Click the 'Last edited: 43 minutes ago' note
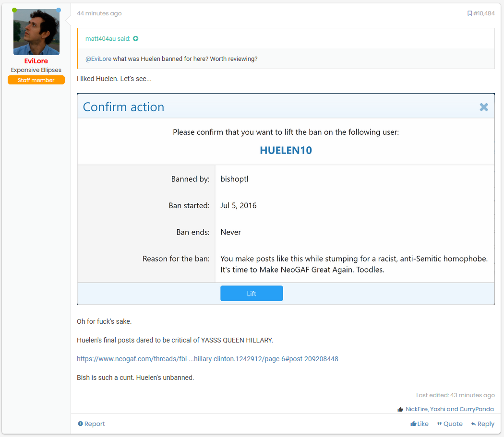Screen dimensions: 504x437 click(456, 395)
